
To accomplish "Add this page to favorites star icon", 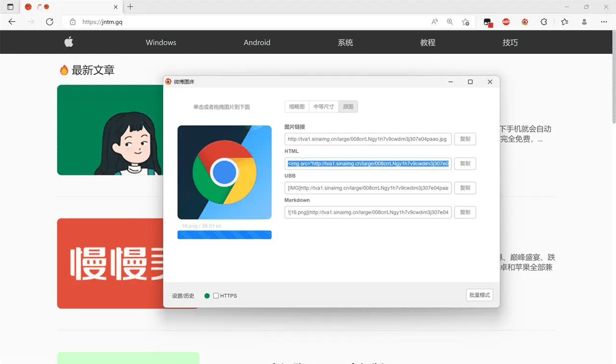I will [x=465, y=22].
